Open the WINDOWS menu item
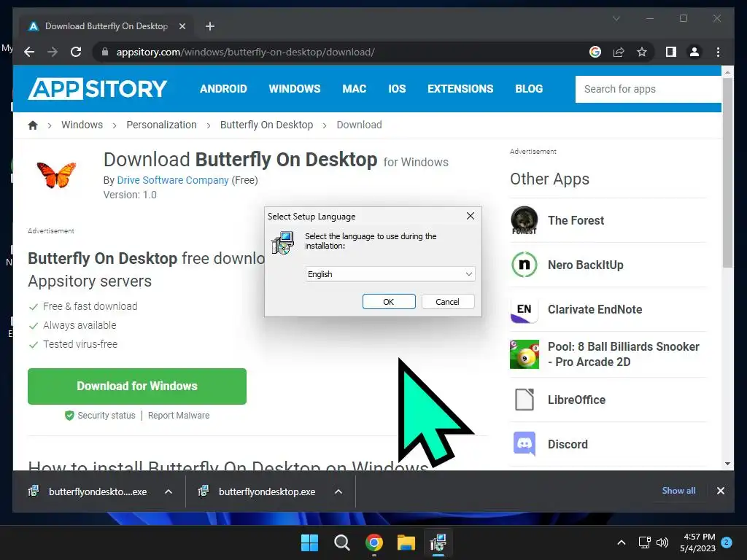This screenshot has height=560, width=747. [x=295, y=88]
